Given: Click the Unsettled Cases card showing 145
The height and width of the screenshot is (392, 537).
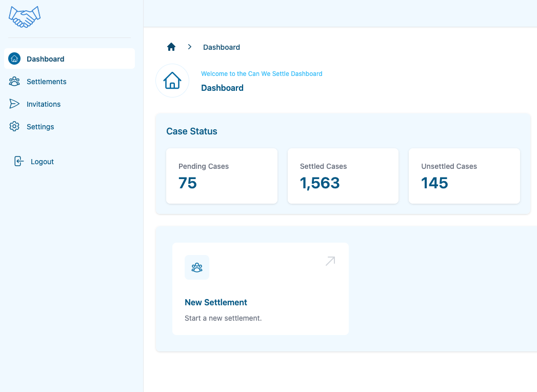Looking at the screenshot, I should tap(464, 176).
